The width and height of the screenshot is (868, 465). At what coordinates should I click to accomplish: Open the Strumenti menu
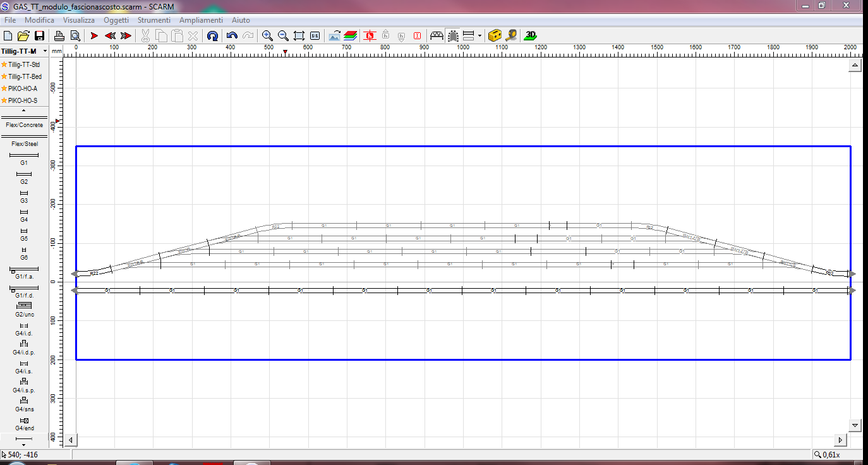154,21
